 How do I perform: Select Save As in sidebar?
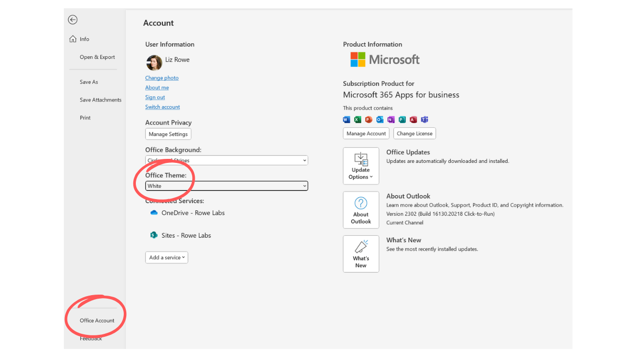click(89, 82)
